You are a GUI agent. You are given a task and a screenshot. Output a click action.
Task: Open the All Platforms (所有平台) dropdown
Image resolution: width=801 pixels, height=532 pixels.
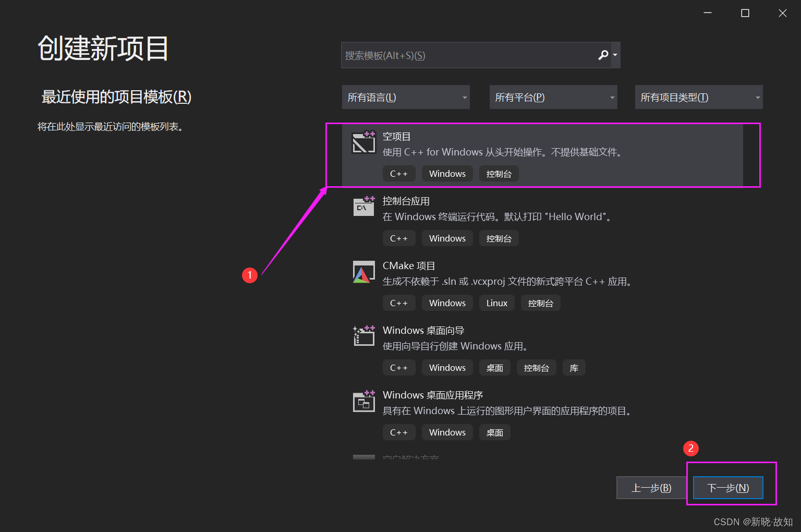553,97
